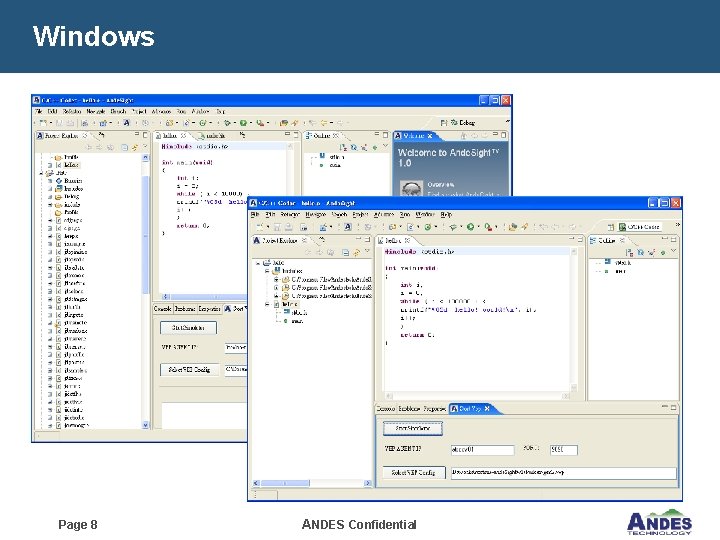Open view menu chevron in front Outline panel

tap(674, 251)
